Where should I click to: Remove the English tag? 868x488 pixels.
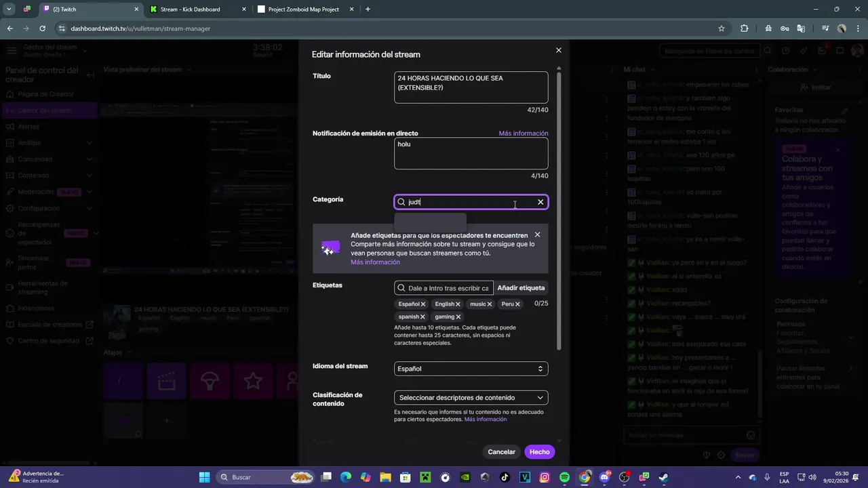(x=458, y=304)
